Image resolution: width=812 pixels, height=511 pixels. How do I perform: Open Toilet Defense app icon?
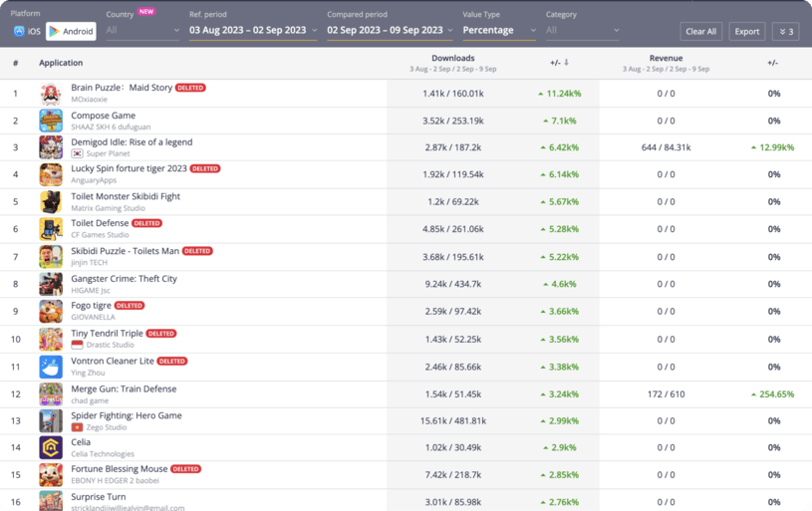(51, 229)
